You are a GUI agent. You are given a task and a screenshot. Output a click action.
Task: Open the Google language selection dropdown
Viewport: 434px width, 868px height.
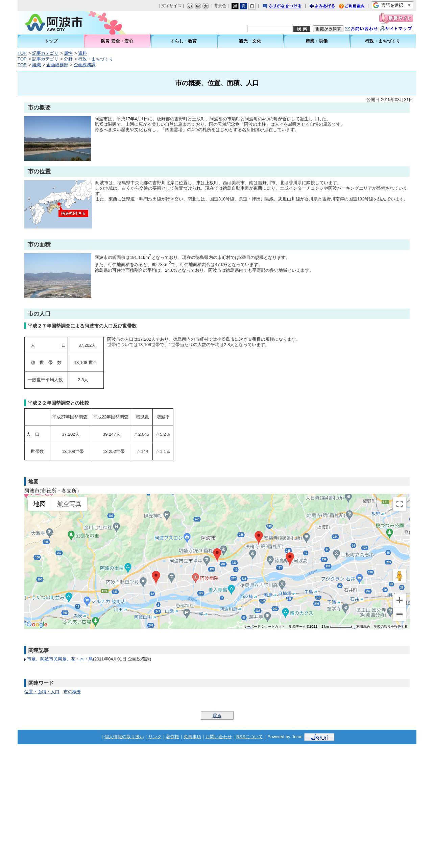point(392,5)
